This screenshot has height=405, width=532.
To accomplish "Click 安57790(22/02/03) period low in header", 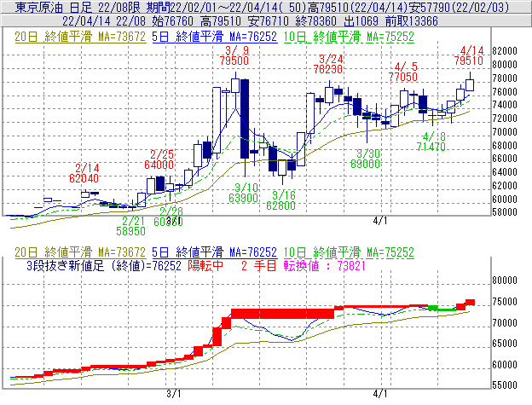I will click(x=460, y=7).
